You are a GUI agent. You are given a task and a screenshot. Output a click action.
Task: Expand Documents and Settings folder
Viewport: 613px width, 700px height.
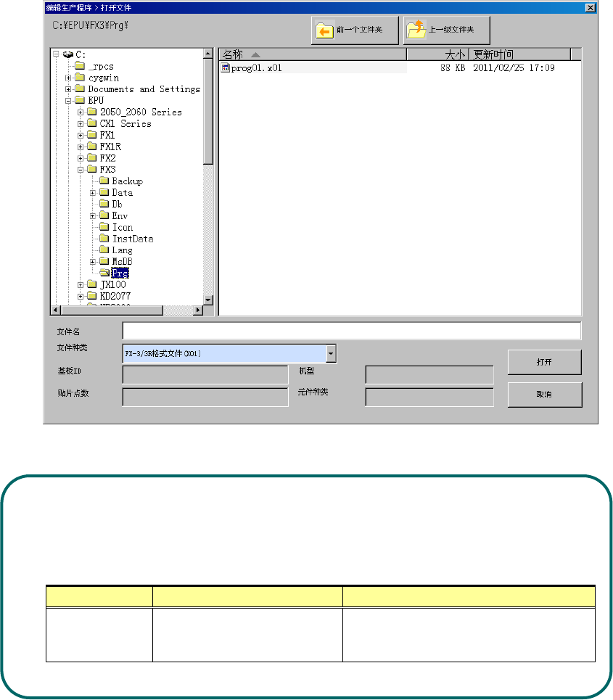click(68, 89)
